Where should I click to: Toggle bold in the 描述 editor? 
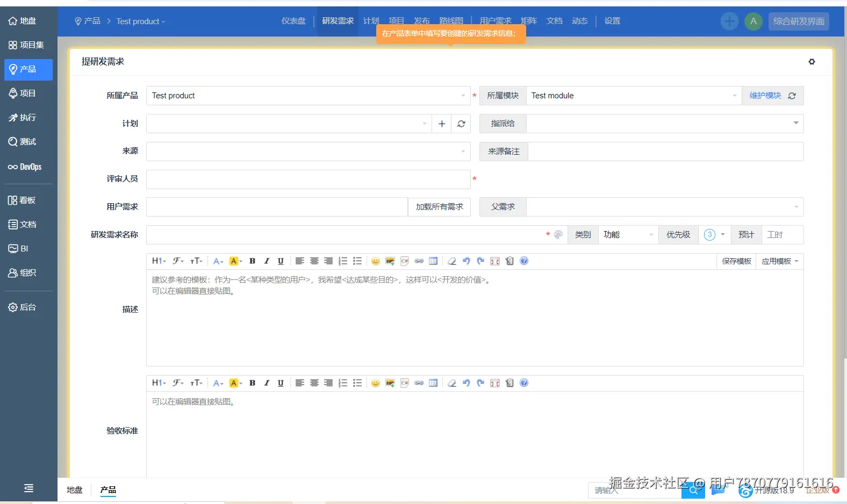point(252,261)
